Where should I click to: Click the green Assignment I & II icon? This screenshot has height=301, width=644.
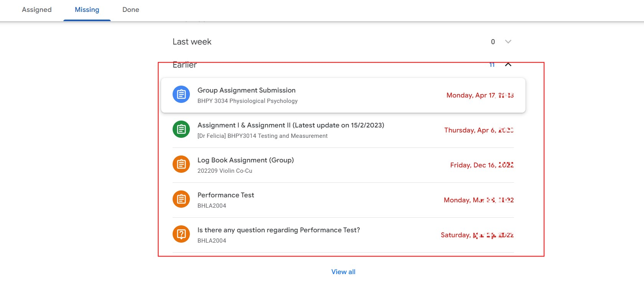[x=181, y=129]
